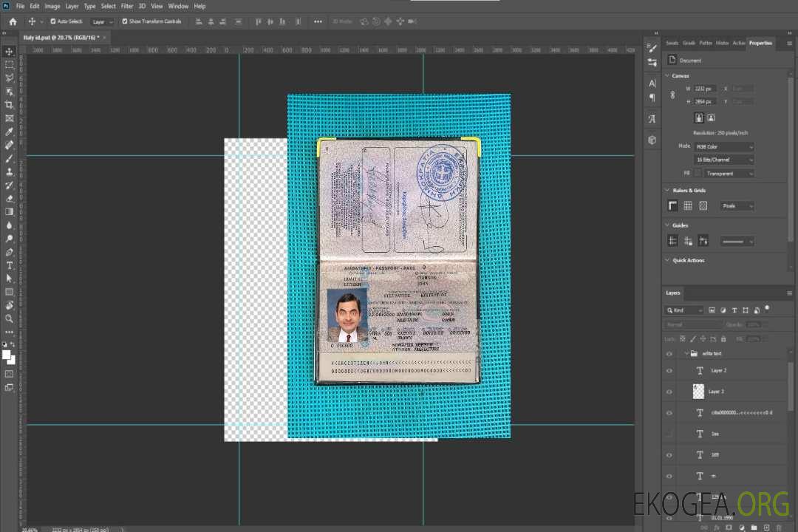The image size is (798, 532).
Task: Open the File menu
Action: [21, 6]
